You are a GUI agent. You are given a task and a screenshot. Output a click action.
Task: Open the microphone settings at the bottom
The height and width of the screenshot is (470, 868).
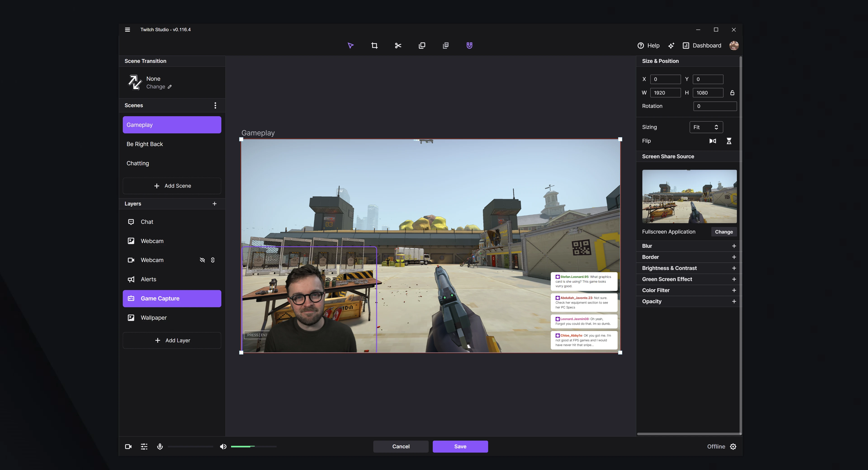pyautogui.click(x=160, y=446)
